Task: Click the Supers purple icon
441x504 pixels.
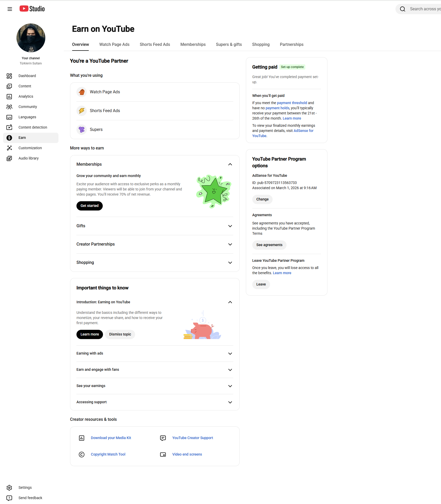Action: pyautogui.click(x=82, y=130)
